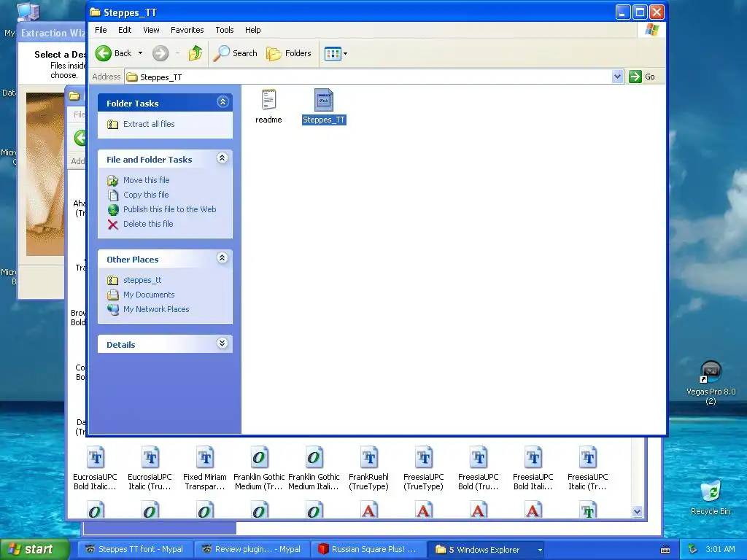This screenshot has width=747, height=560.
Task: Click the Windows flag logo
Action: 651,30
